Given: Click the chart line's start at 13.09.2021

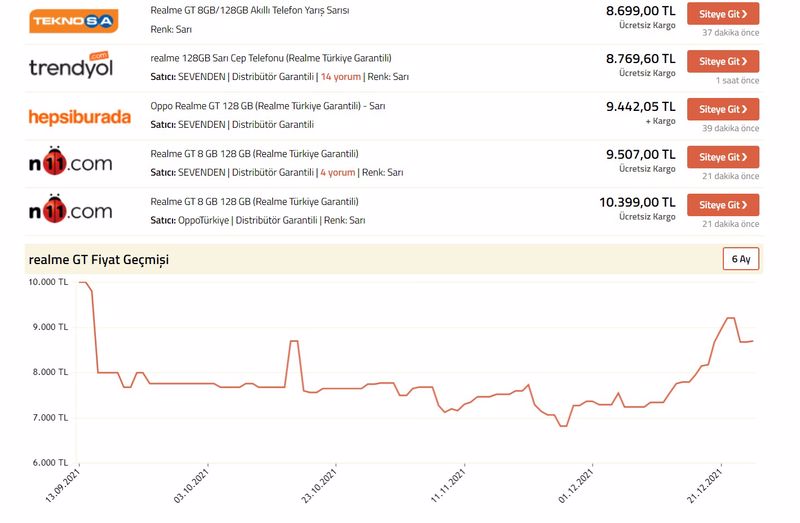Looking at the screenshot, I should (80, 283).
